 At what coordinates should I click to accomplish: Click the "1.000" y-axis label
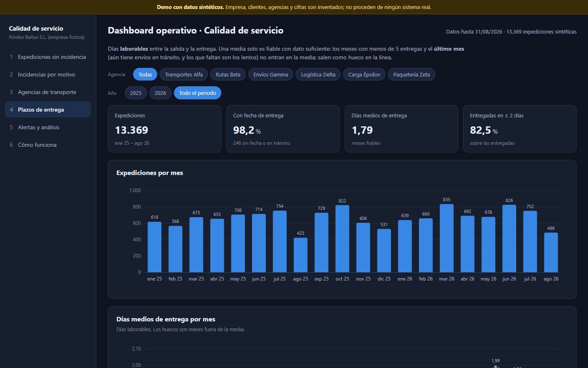tap(135, 191)
